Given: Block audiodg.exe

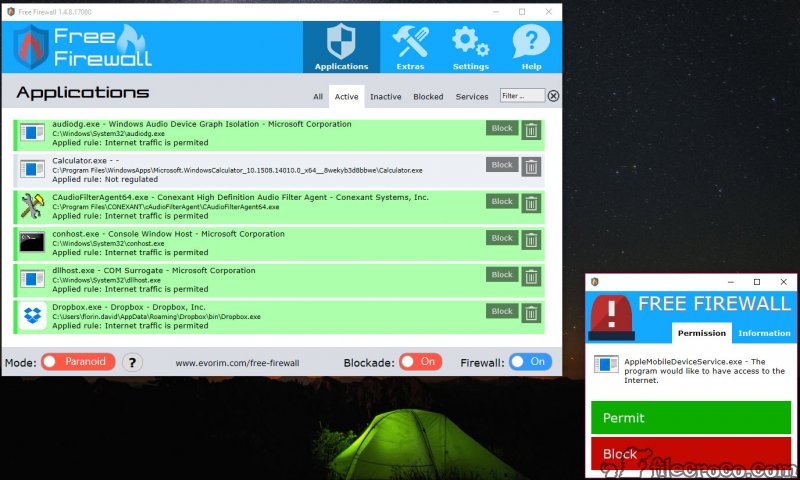Looking at the screenshot, I should tap(502, 128).
